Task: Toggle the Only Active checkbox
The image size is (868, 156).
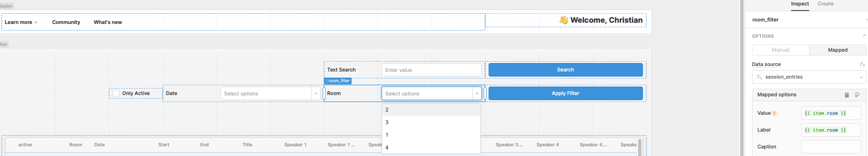Action: (x=116, y=93)
